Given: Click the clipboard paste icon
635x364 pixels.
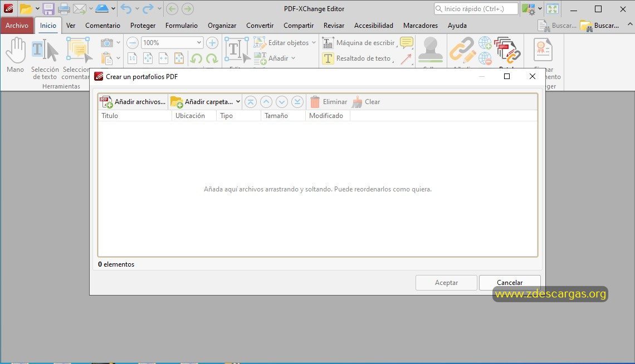Looking at the screenshot, I should tap(106, 58).
